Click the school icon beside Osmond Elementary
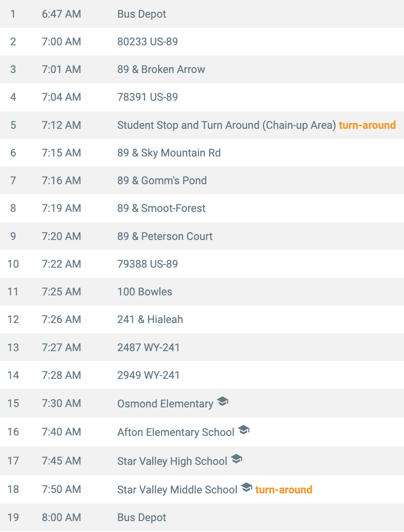 pos(223,402)
